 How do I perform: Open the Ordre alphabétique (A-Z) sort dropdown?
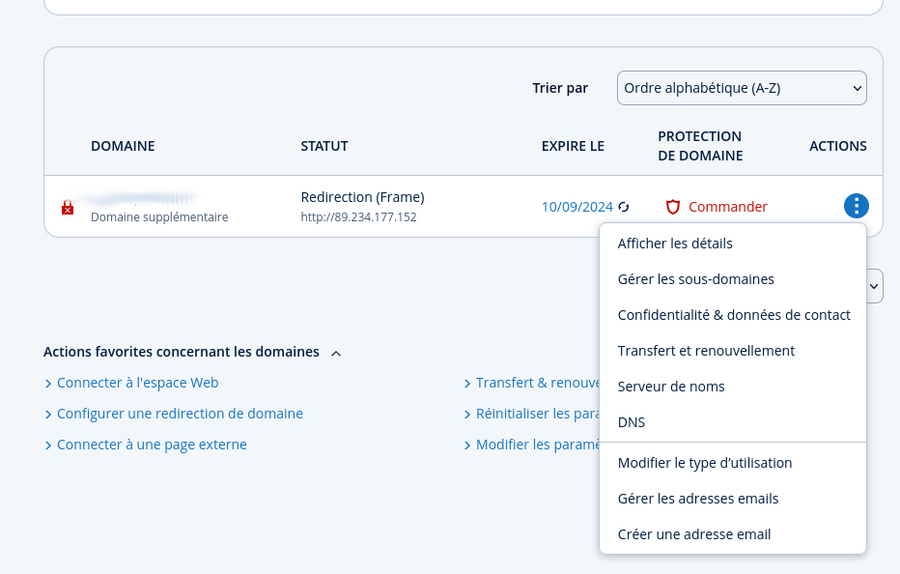coord(741,88)
